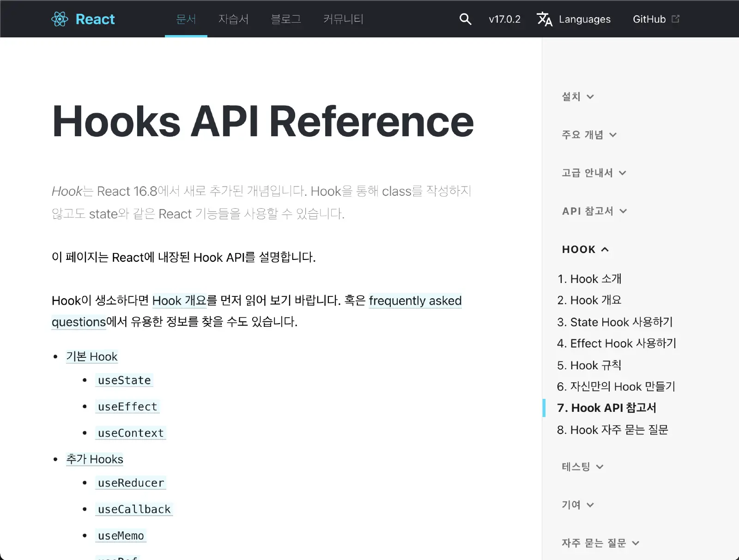Open the 자습서 navigation tab

pyautogui.click(x=234, y=19)
